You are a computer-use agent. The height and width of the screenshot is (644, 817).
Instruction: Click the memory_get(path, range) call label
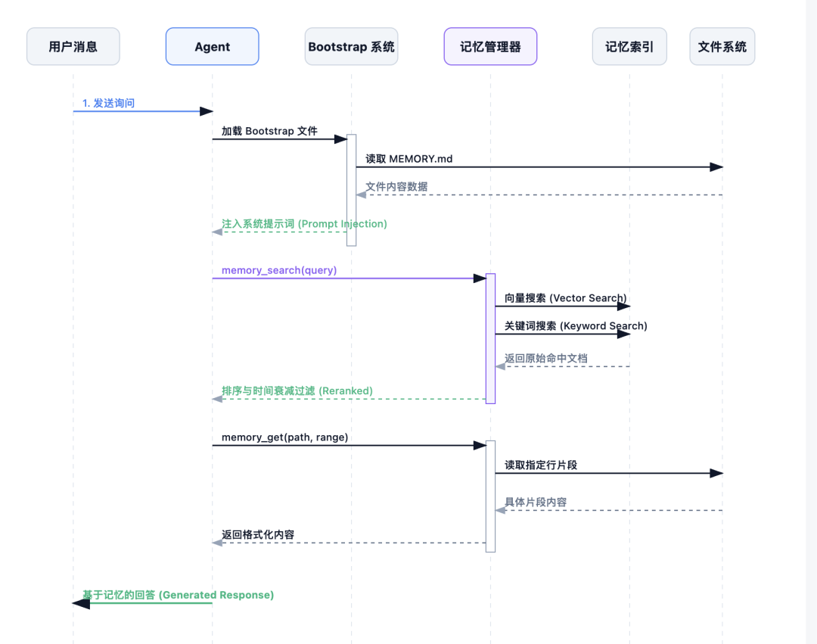pos(284,437)
